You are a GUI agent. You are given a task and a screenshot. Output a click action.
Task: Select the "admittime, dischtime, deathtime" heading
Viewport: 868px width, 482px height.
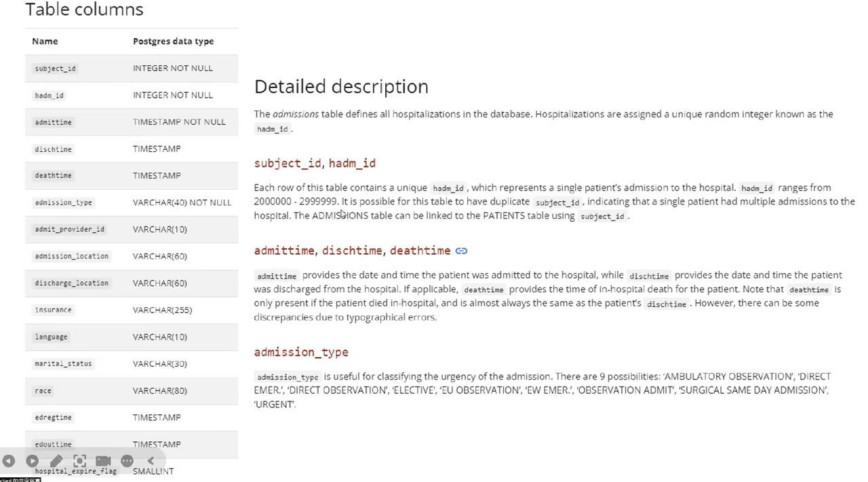[352, 251]
